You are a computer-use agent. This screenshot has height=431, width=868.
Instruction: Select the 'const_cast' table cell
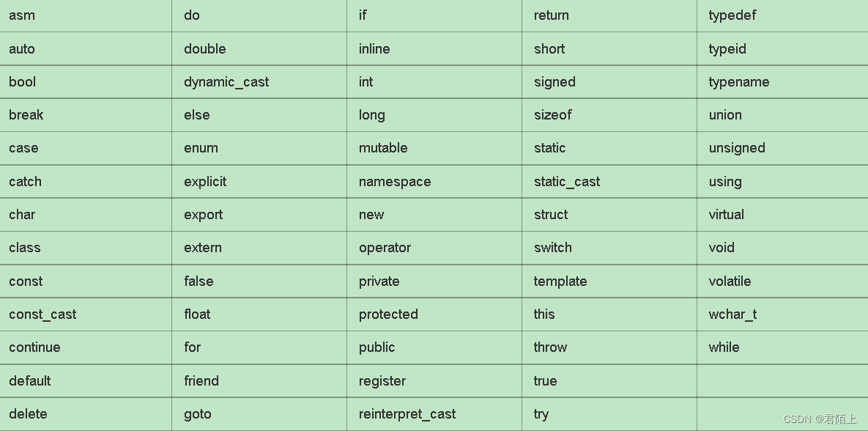click(x=86, y=314)
